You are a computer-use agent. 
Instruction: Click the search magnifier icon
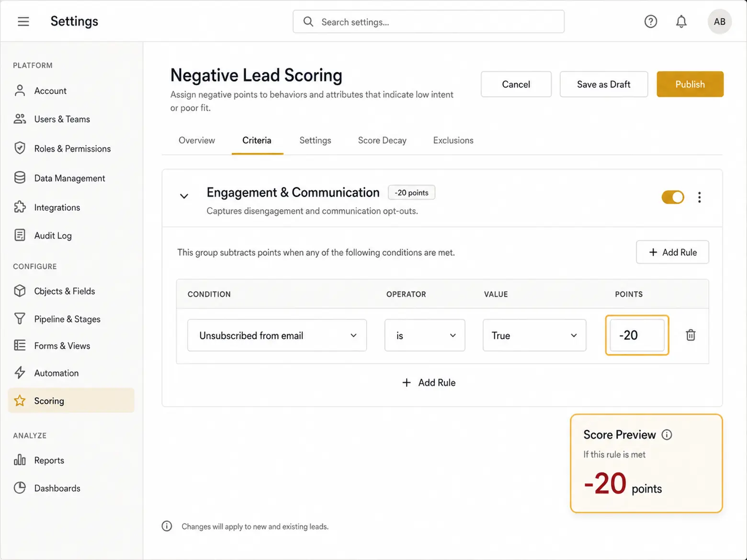point(308,22)
